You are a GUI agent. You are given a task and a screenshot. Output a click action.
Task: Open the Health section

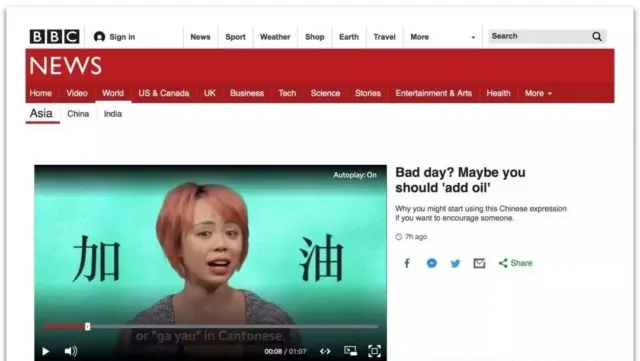(498, 93)
